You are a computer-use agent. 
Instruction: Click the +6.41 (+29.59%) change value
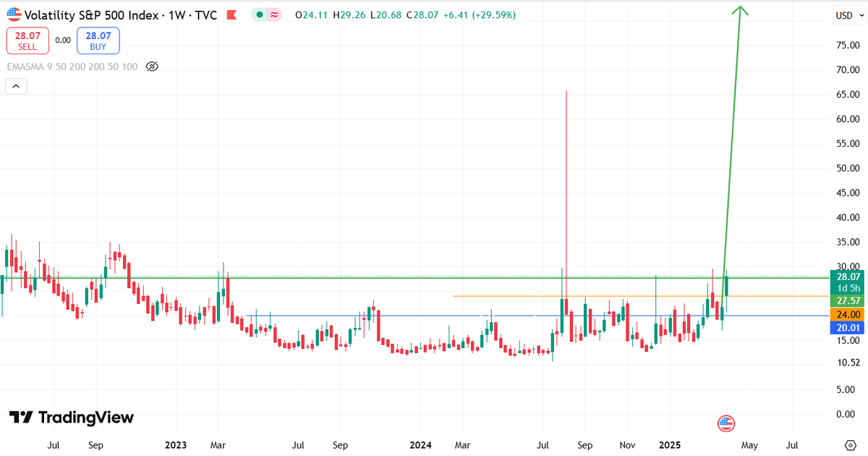point(479,14)
